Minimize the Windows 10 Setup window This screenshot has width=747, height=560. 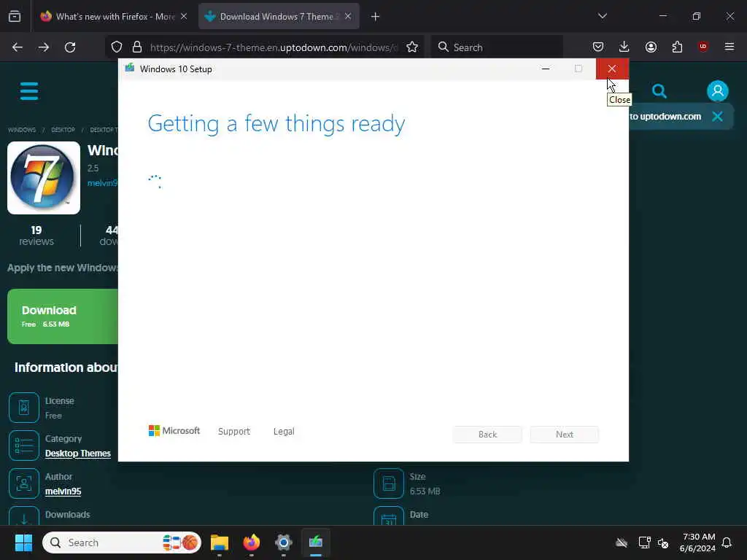546,69
